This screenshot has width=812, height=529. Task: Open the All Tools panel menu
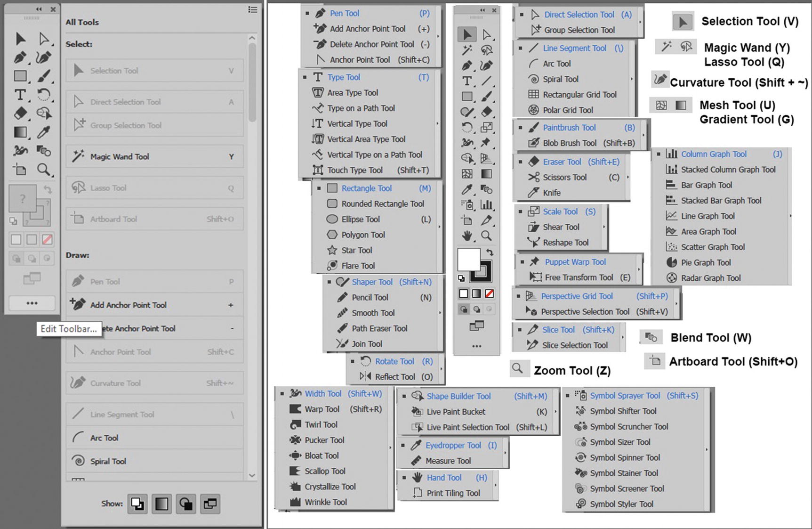pos(252,9)
